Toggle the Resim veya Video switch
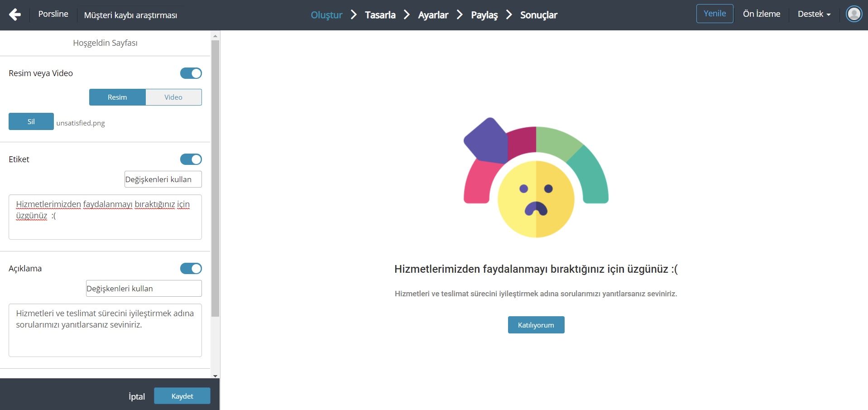This screenshot has width=868, height=410. tap(191, 73)
